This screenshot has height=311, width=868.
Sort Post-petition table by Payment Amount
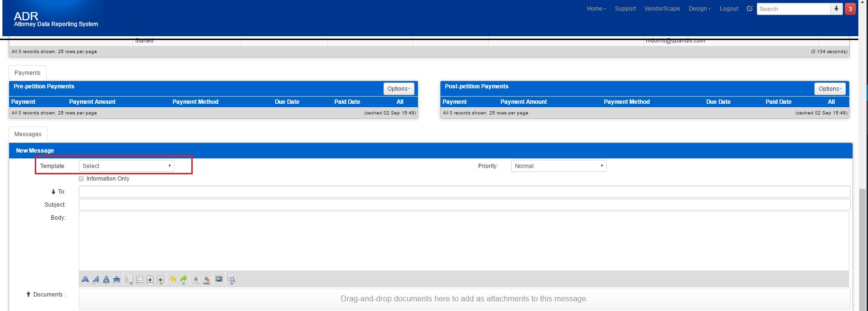[x=524, y=102]
